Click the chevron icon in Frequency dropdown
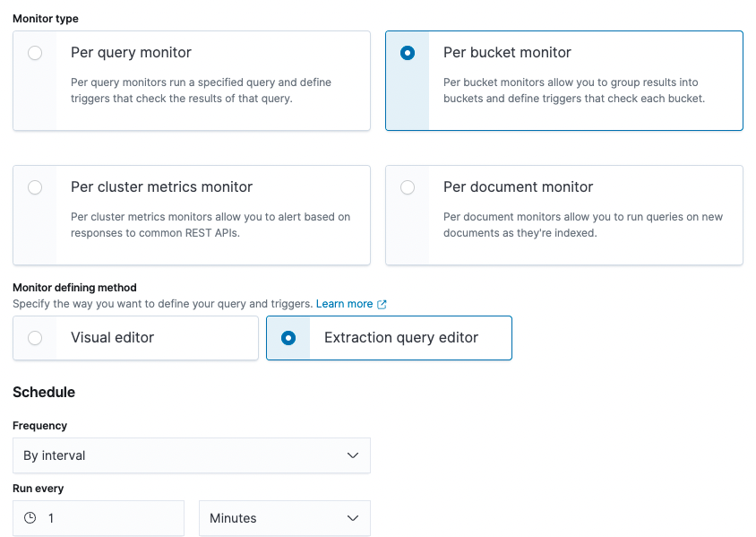The image size is (756, 537). click(353, 455)
